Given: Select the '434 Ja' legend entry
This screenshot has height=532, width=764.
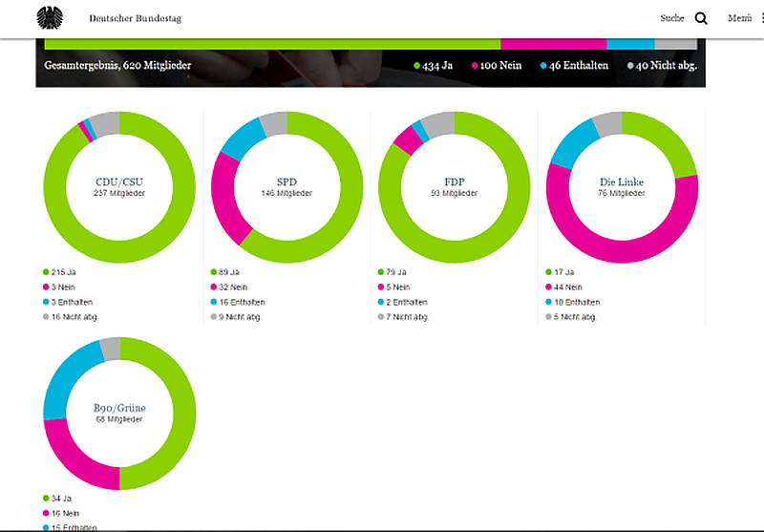Looking at the screenshot, I should coord(433,65).
